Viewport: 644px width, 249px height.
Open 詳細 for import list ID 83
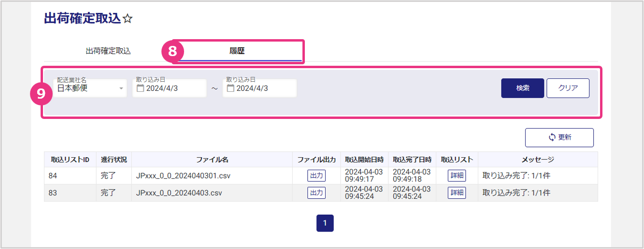coord(457,193)
